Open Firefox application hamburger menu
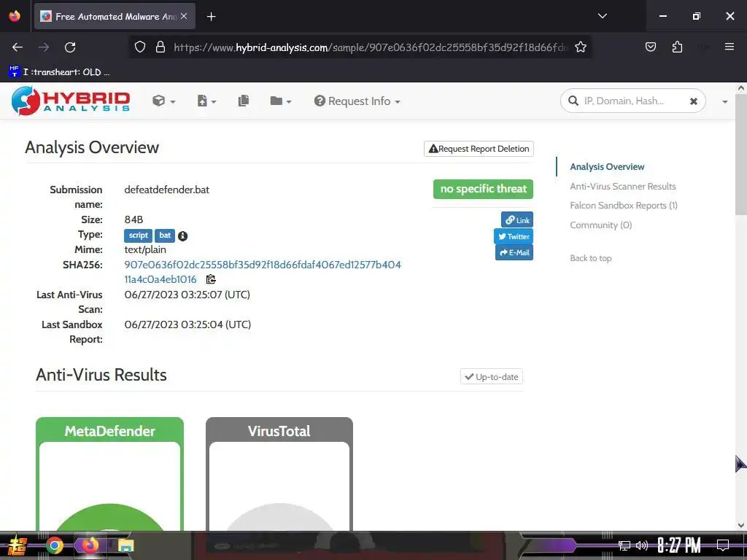This screenshot has height=560, width=747. click(729, 47)
